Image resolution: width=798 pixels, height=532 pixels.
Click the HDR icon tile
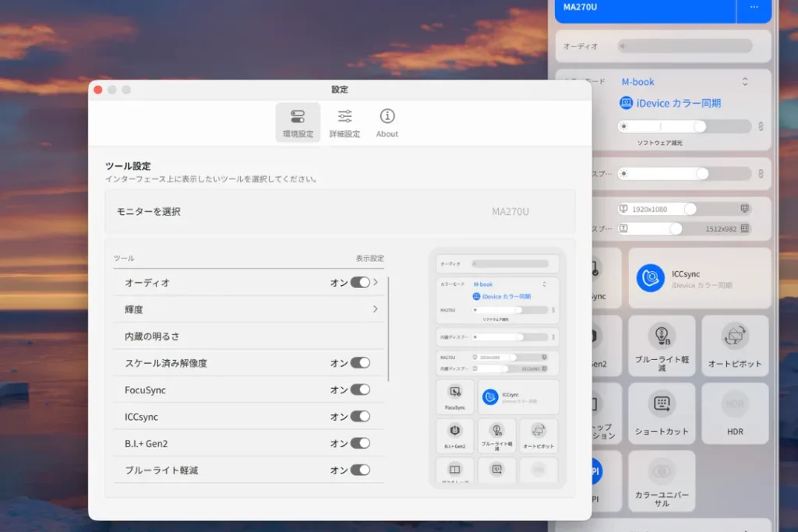(x=734, y=403)
